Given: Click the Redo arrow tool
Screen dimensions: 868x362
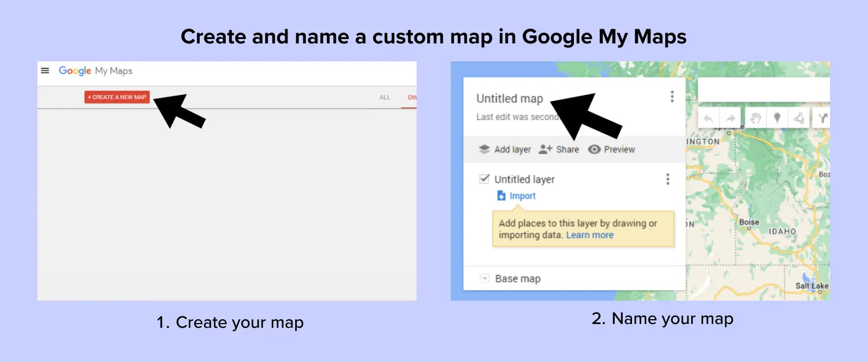Looking at the screenshot, I should coord(731,118).
